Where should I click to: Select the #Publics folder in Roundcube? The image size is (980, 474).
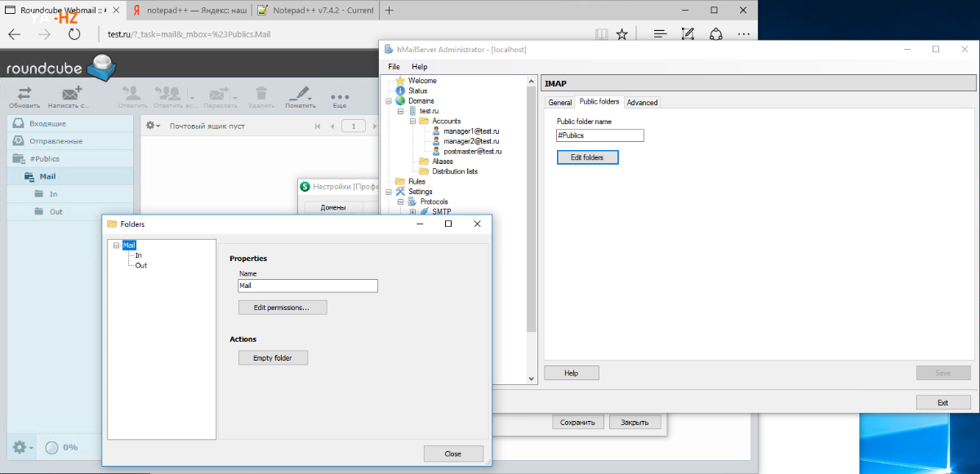click(70, 159)
